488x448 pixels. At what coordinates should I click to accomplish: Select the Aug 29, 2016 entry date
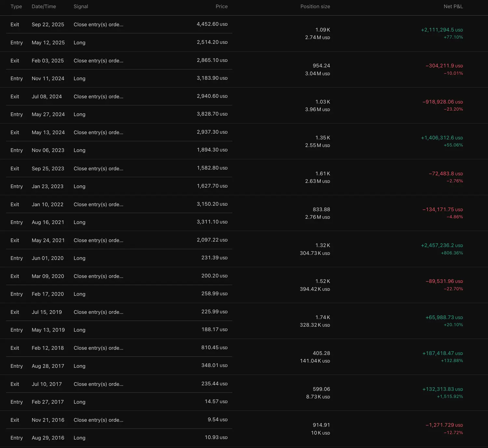(x=48, y=438)
